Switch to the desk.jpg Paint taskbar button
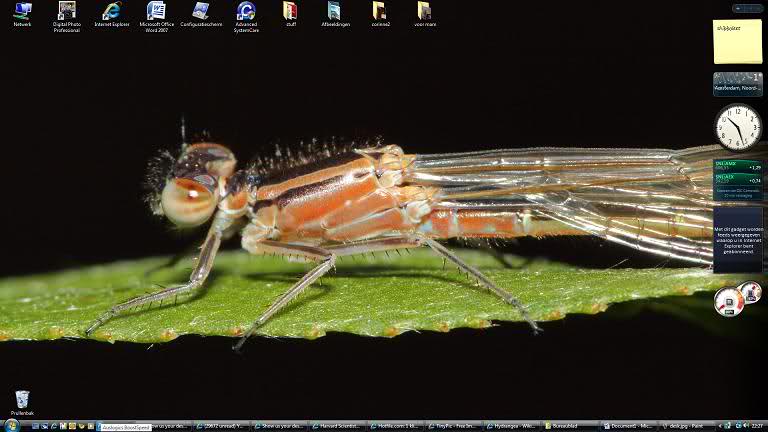 click(688, 426)
